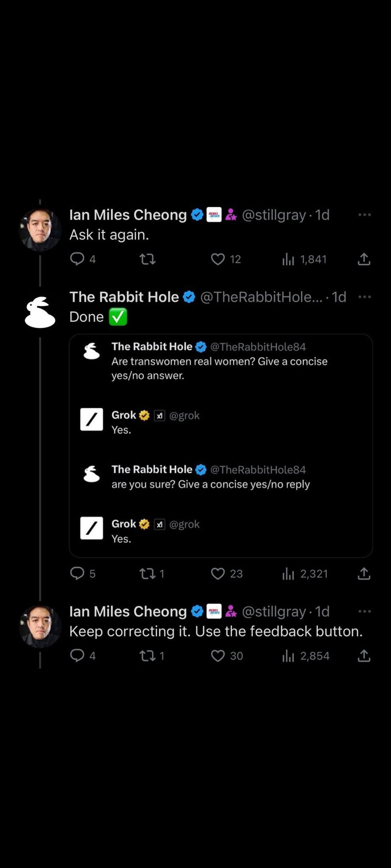Image resolution: width=391 pixels, height=868 pixels.
Task: Open more options on "Ask it again." tweet
Action: point(364,215)
